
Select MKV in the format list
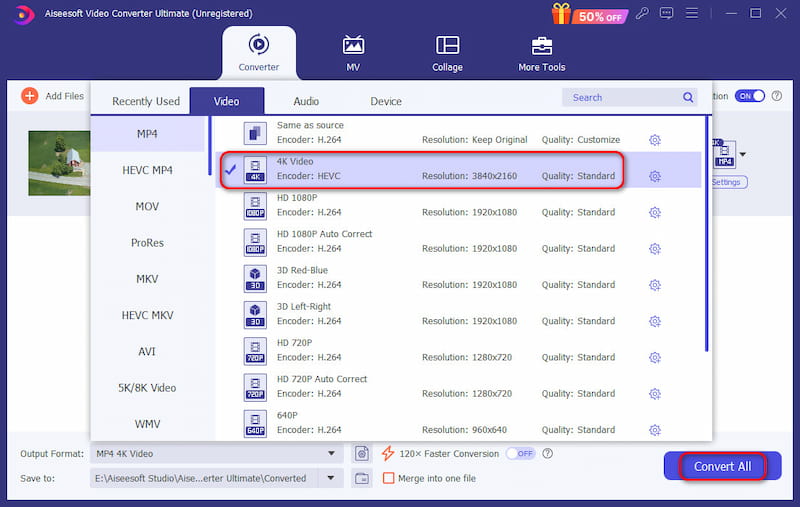pos(147,279)
